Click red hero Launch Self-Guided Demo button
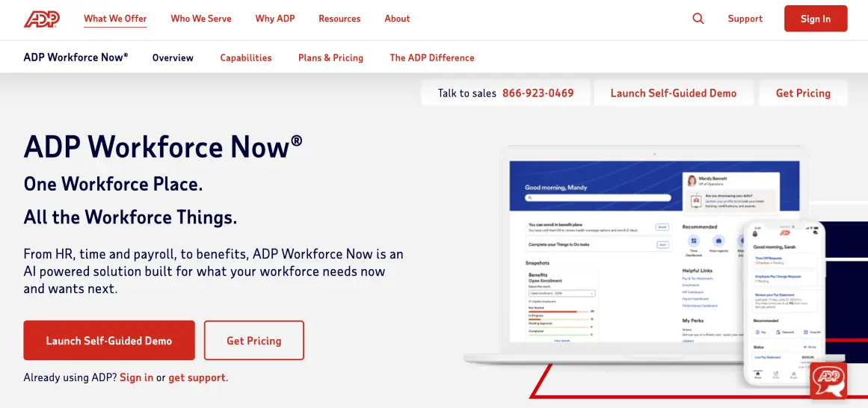The image size is (868, 408). pos(109,341)
